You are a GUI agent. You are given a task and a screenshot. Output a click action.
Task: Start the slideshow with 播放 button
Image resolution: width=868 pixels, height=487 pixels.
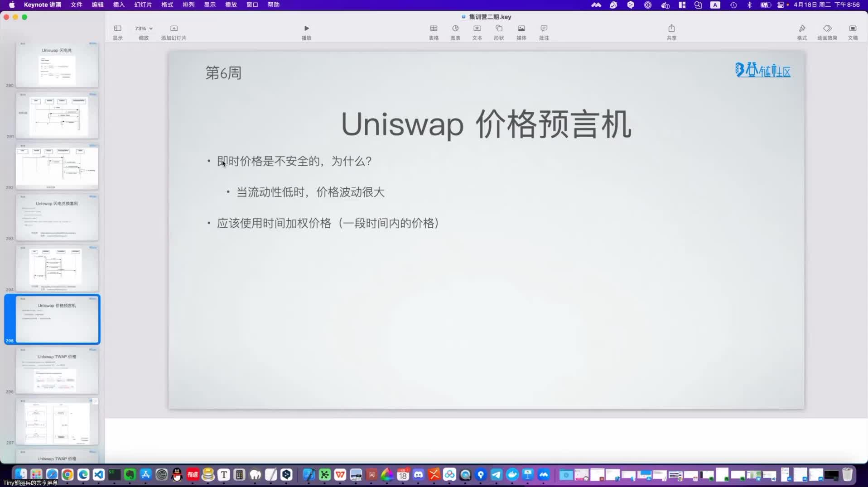[x=306, y=33]
